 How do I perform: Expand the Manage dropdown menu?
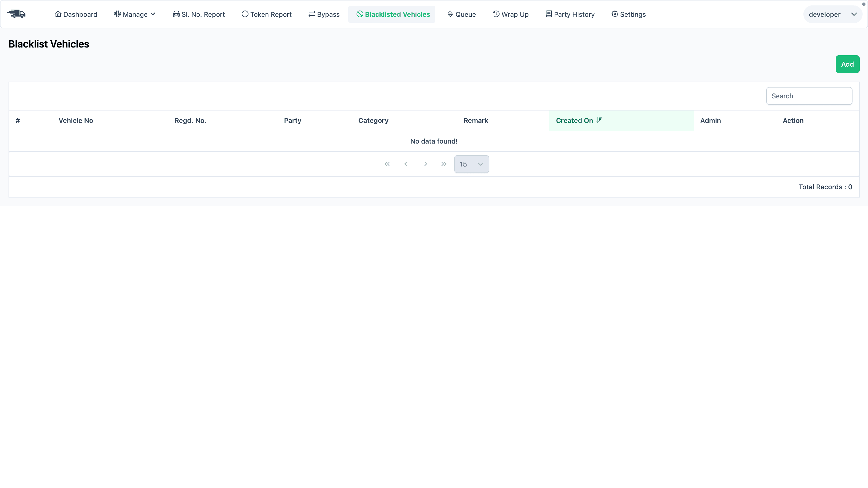click(x=135, y=14)
